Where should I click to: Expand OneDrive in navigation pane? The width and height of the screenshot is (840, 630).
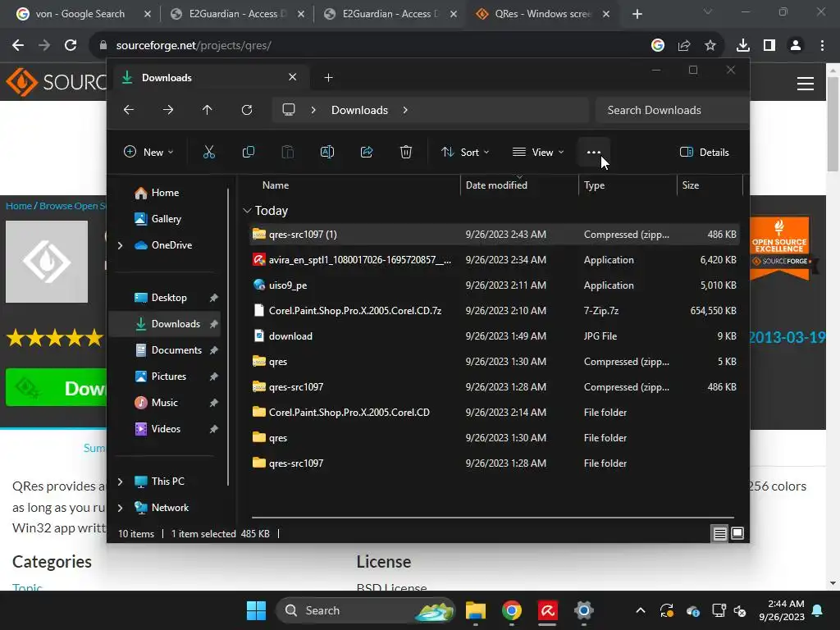[x=120, y=245]
